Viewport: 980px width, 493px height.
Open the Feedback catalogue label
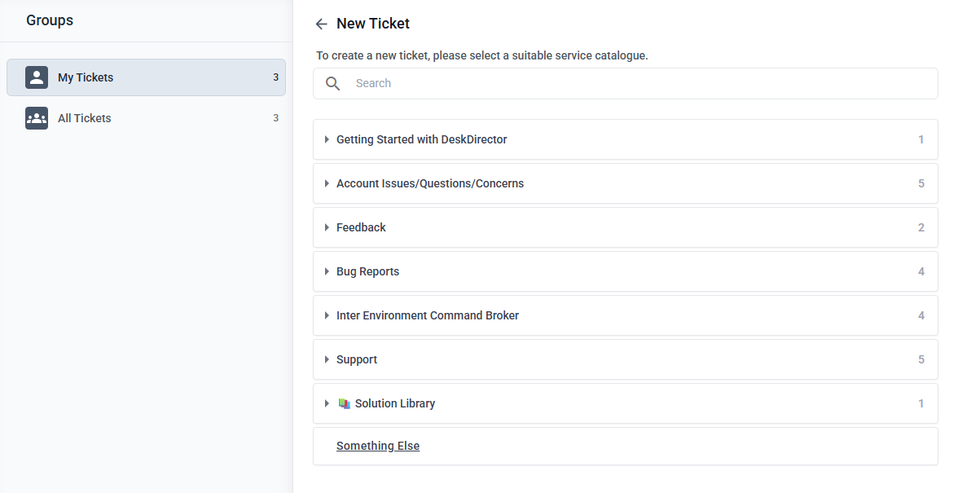(361, 227)
